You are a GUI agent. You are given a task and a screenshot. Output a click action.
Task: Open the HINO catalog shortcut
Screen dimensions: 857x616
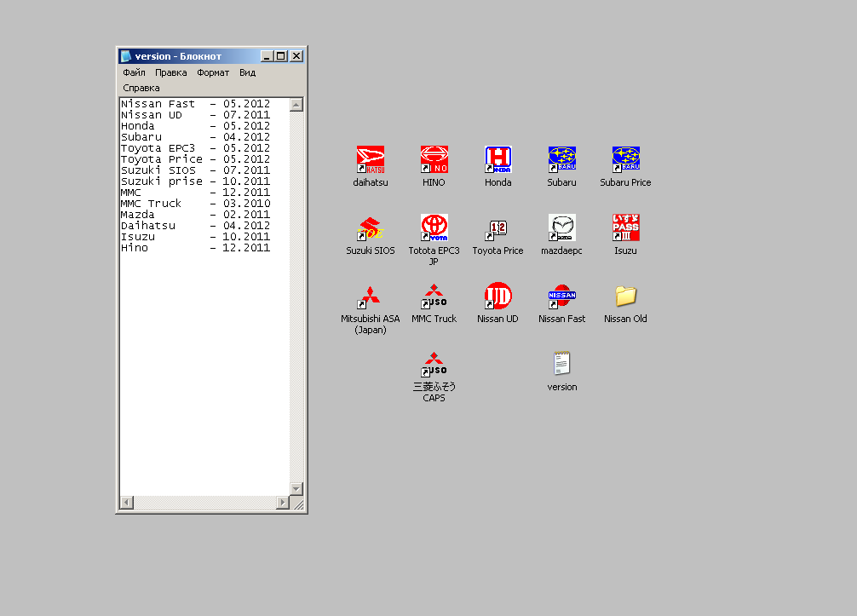click(434, 159)
